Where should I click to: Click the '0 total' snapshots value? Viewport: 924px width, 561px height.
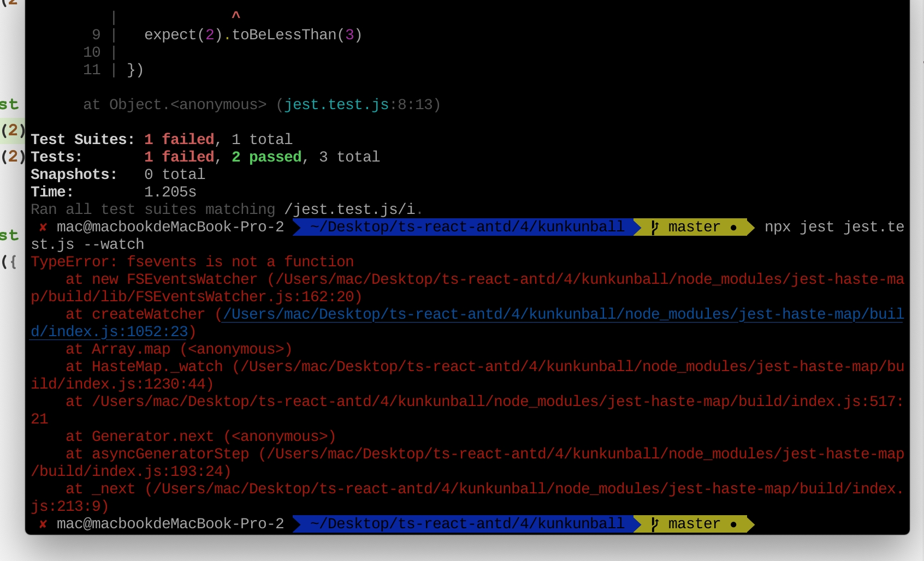(x=175, y=175)
